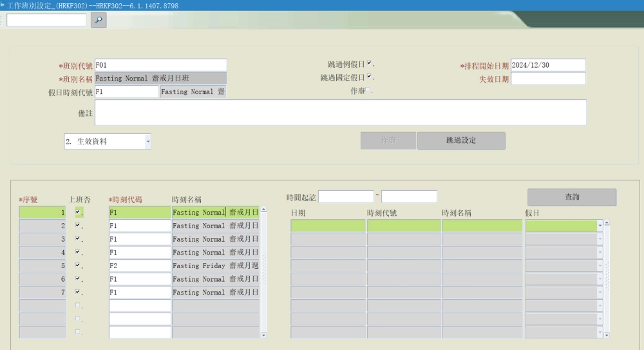644x350 pixels.
Task: Click the 備註 remarks text area
Action: click(x=340, y=112)
